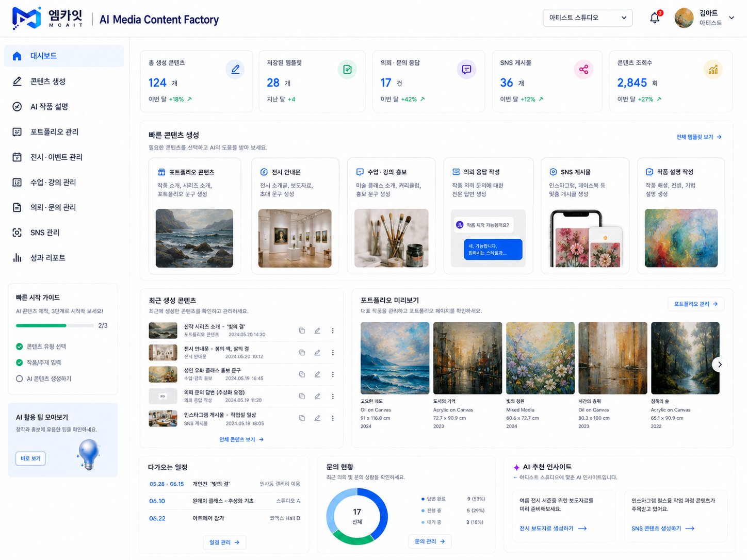
Task: Click the chart icon in 콘텐츠 조회수 card
Action: pos(713,69)
